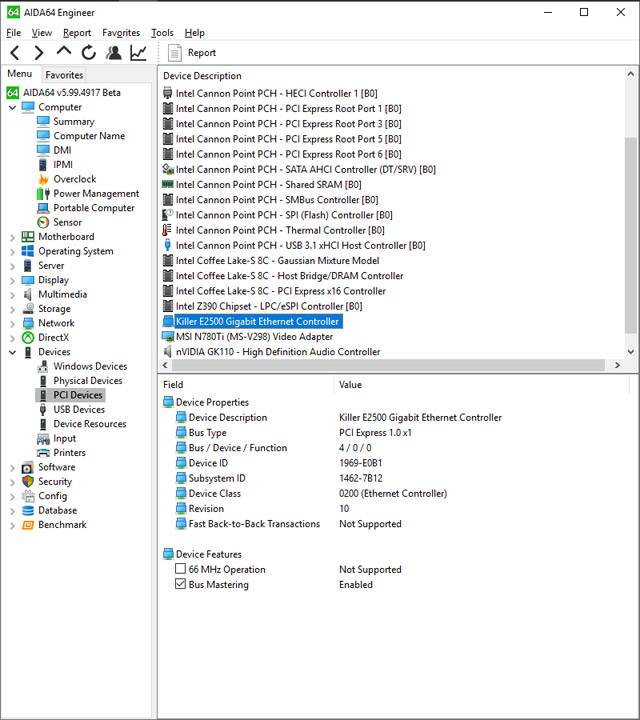Click the Storage drive icon

28,309
